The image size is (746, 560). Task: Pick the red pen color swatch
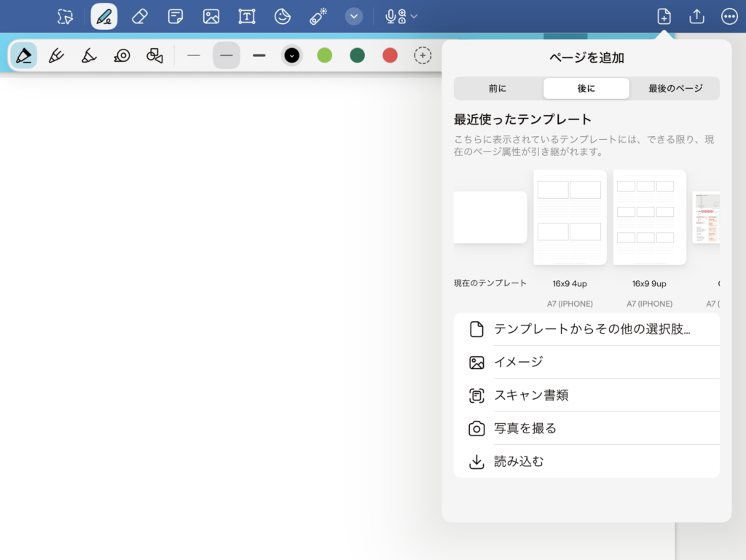click(x=390, y=55)
